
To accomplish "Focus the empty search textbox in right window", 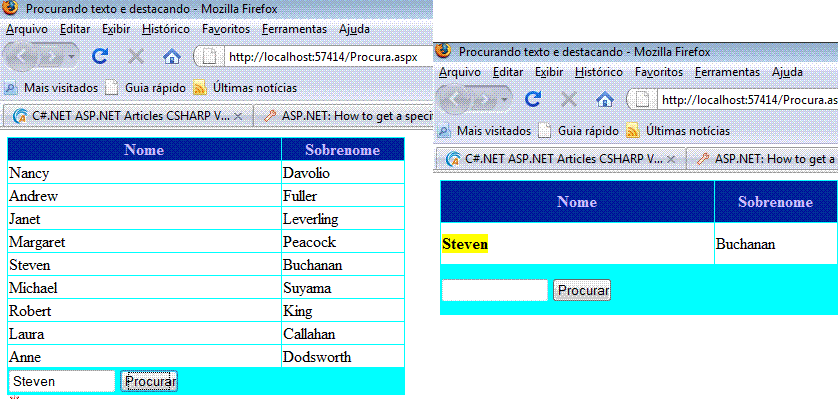I will point(495,291).
